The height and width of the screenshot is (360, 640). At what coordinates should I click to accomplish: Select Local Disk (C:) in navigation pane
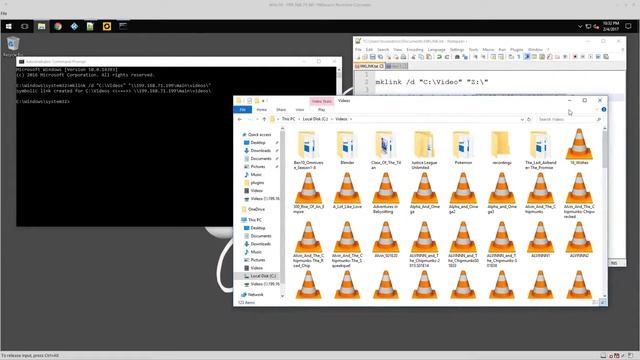[263, 276]
